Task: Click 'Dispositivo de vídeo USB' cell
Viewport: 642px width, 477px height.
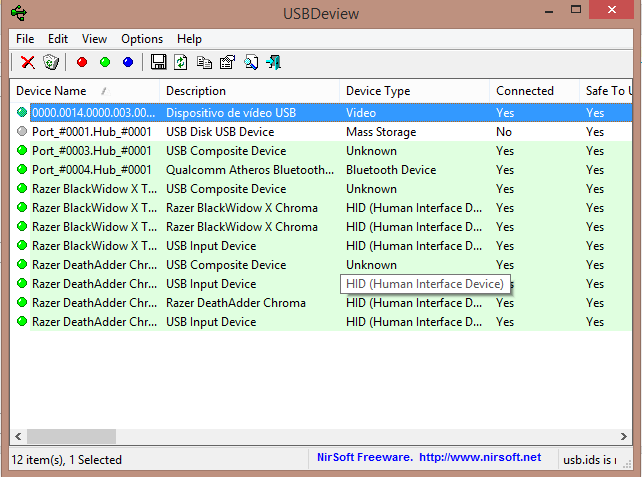Action: [231, 113]
